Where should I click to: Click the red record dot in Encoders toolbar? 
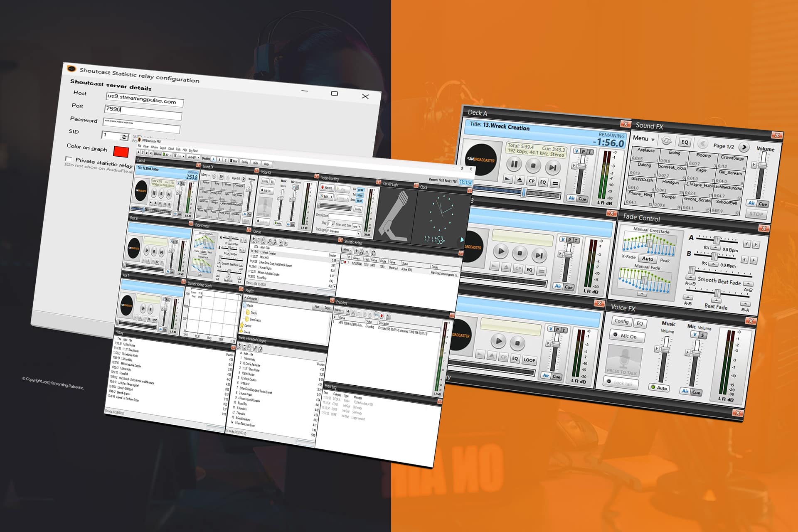click(382, 315)
